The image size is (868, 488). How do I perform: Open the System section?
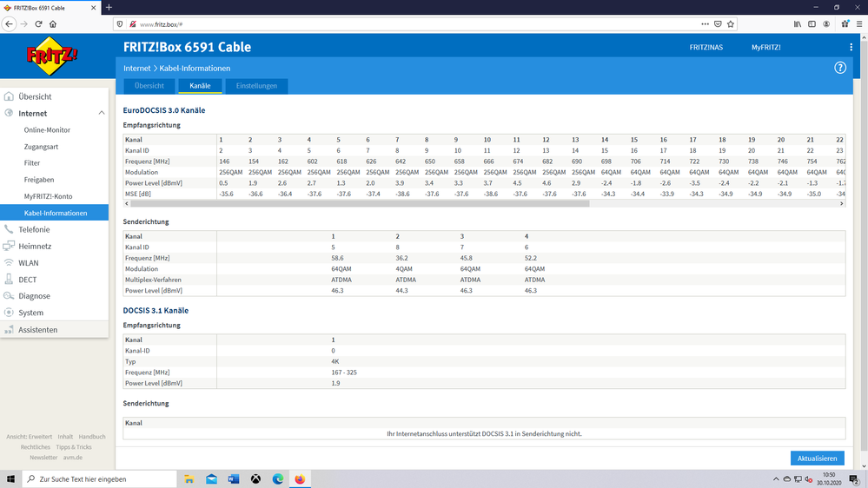pyautogui.click(x=31, y=313)
